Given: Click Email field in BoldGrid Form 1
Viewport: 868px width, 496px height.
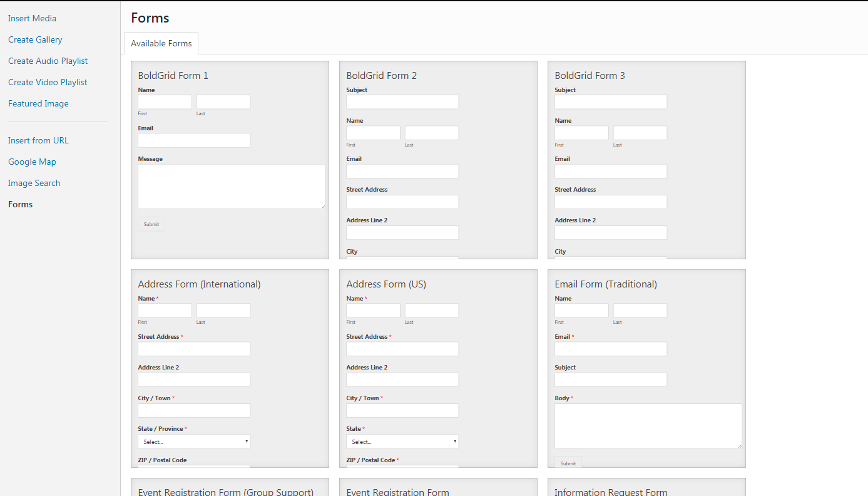Looking at the screenshot, I should (x=194, y=140).
